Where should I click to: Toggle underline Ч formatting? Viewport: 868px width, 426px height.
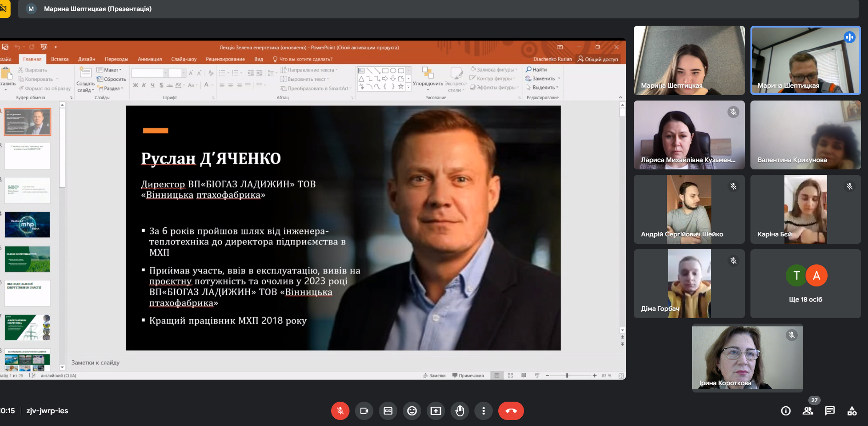[x=152, y=85]
